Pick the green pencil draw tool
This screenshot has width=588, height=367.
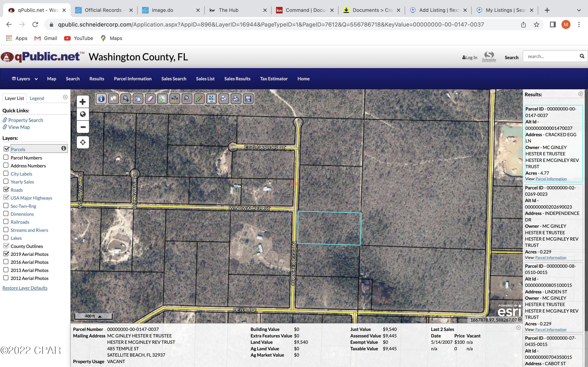[199, 99]
